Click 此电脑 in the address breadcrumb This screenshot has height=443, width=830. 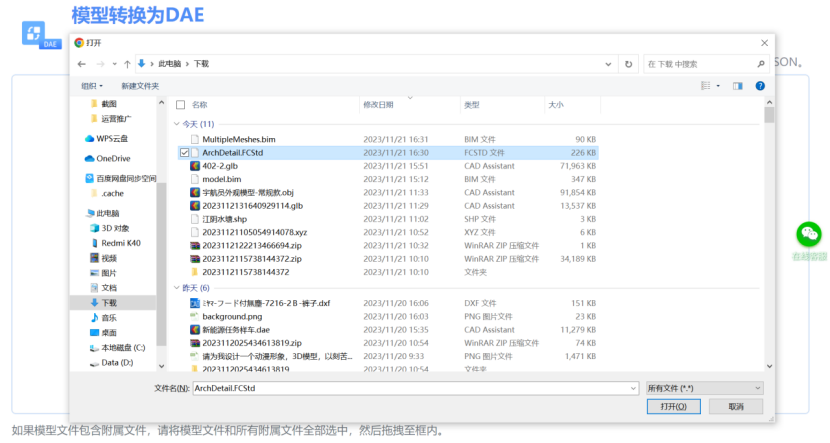(x=169, y=64)
